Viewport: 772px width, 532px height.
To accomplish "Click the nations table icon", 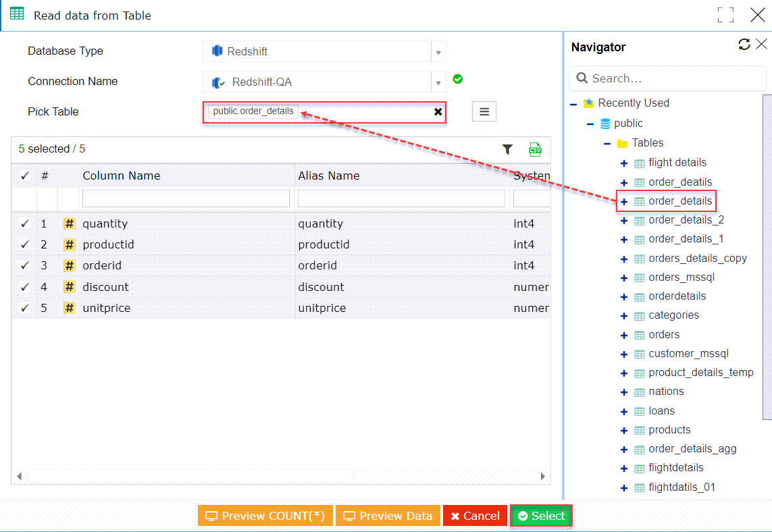I will (x=639, y=392).
